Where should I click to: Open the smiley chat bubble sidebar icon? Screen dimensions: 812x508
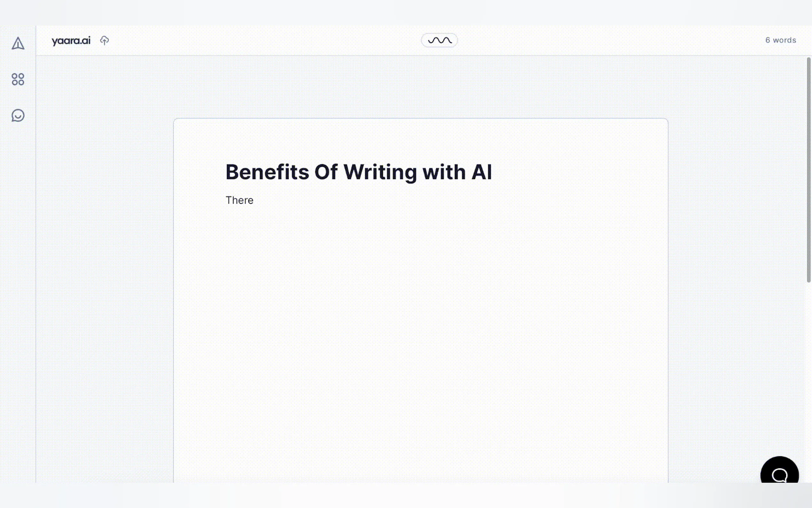coord(18,115)
